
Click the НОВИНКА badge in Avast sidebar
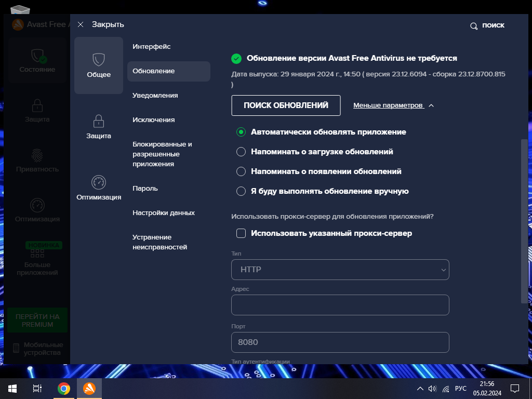pos(44,245)
